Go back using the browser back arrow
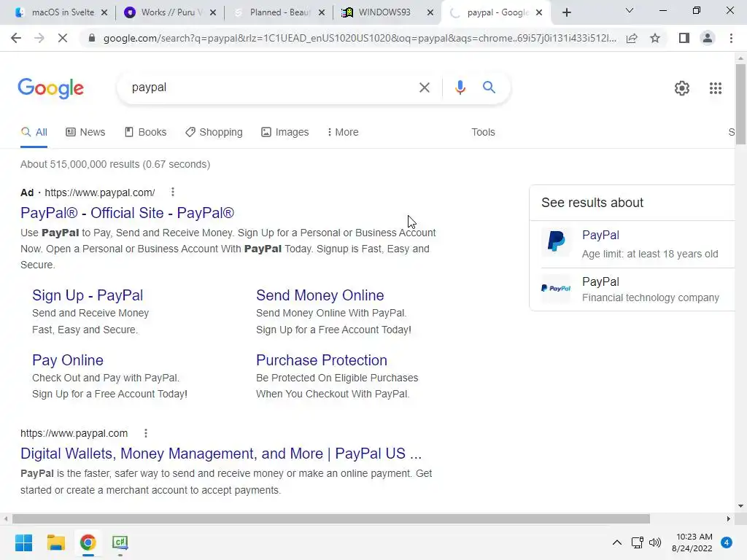The height and width of the screenshot is (560, 747). click(16, 38)
